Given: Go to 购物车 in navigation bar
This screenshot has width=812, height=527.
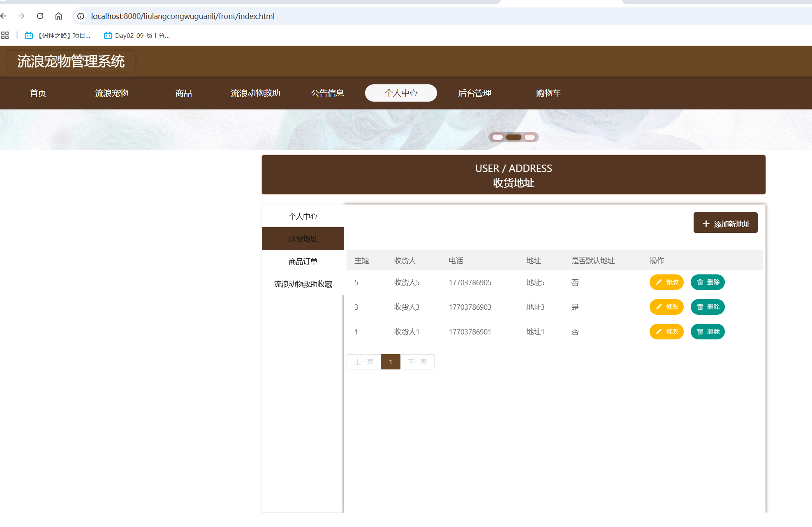Looking at the screenshot, I should pyautogui.click(x=548, y=93).
